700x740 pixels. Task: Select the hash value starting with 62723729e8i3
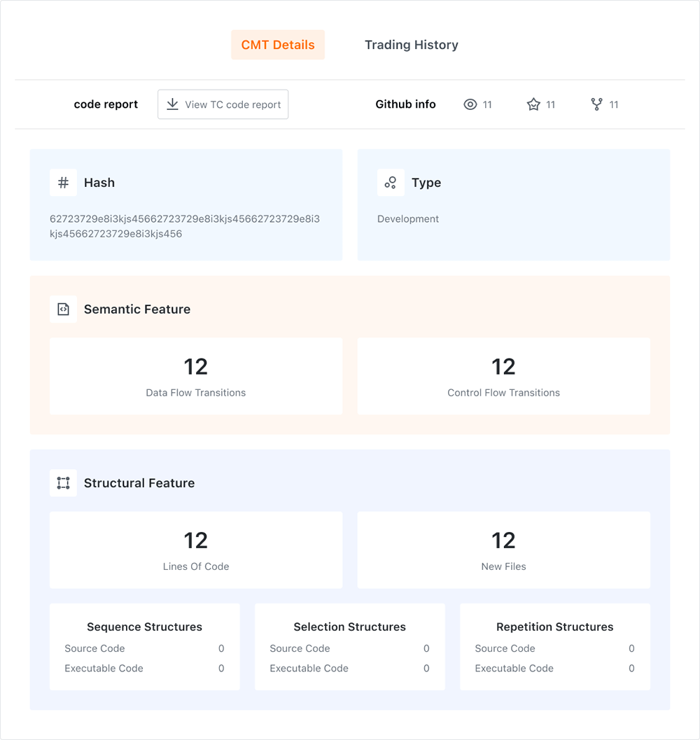pyautogui.click(x=185, y=226)
